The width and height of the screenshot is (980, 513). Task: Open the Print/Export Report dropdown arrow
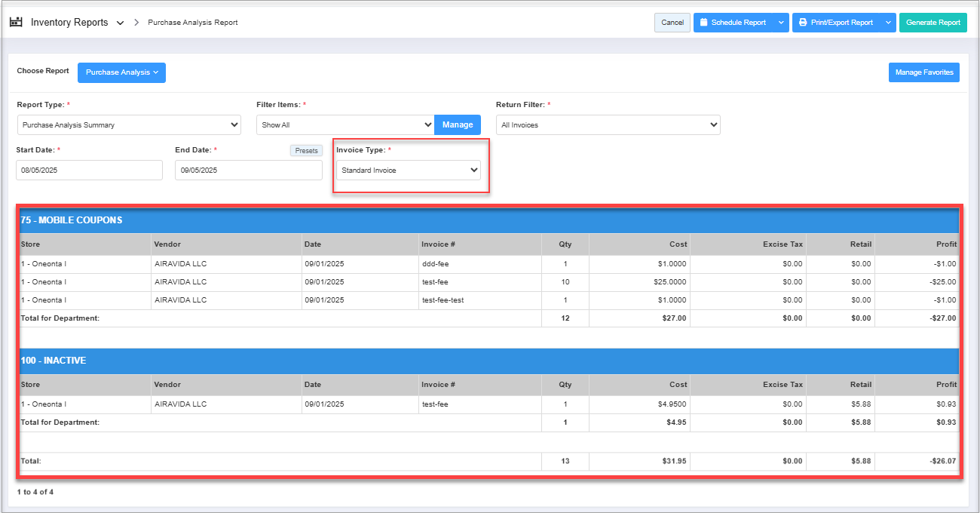[x=887, y=23]
